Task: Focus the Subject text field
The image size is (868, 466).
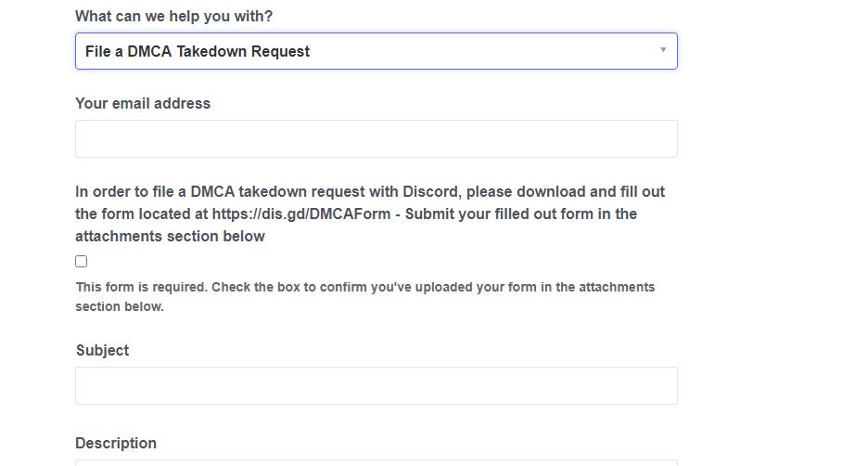Action: click(x=376, y=386)
